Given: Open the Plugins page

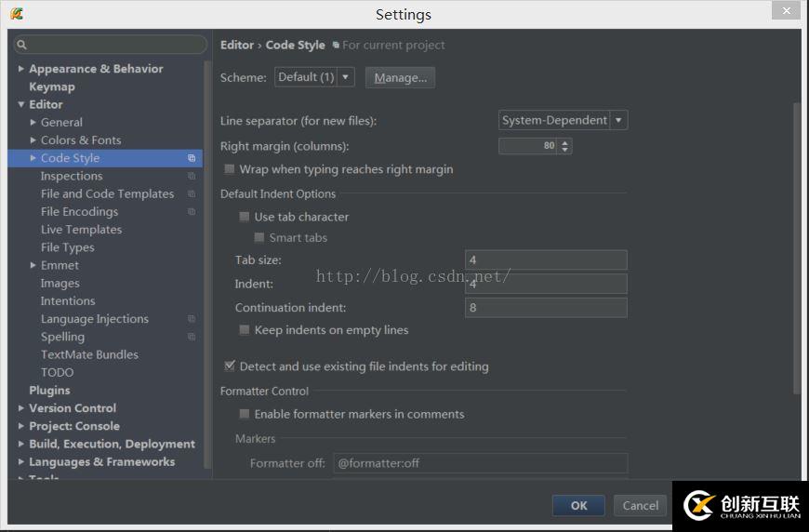Looking at the screenshot, I should pos(49,391).
